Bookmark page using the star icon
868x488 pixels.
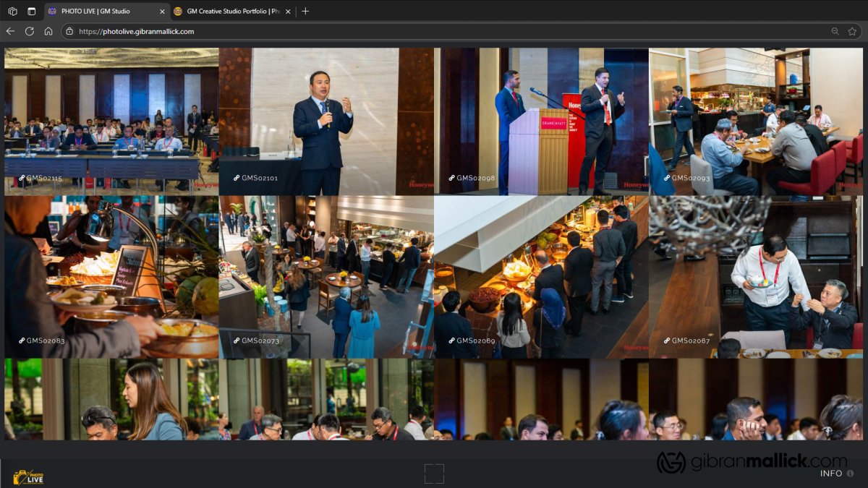(852, 31)
